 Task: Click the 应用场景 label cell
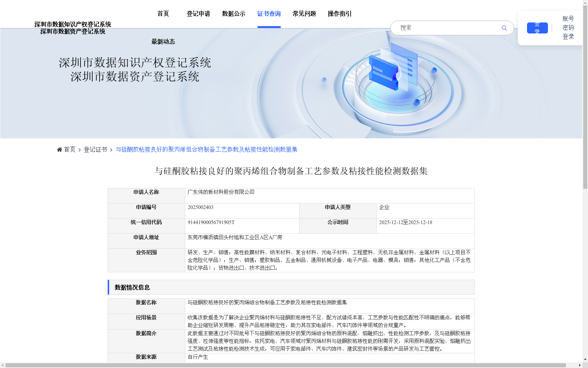click(146, 322)
